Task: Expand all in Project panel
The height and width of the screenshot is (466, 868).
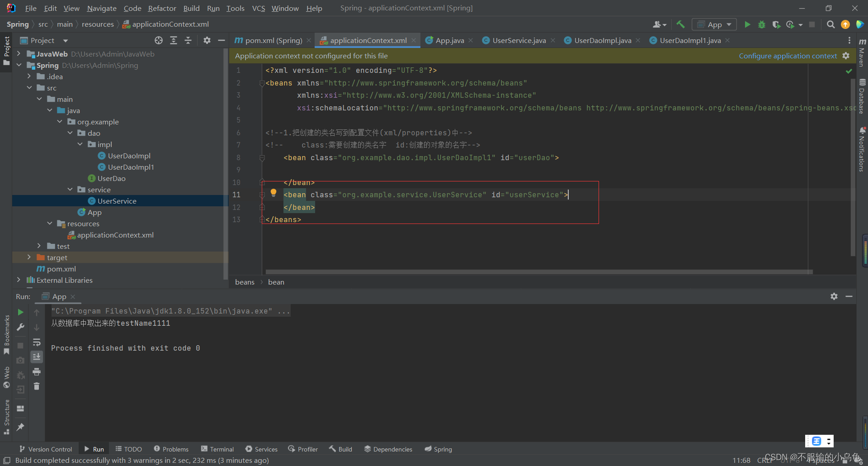Action: pyautogui.click(x=174, y=40)
